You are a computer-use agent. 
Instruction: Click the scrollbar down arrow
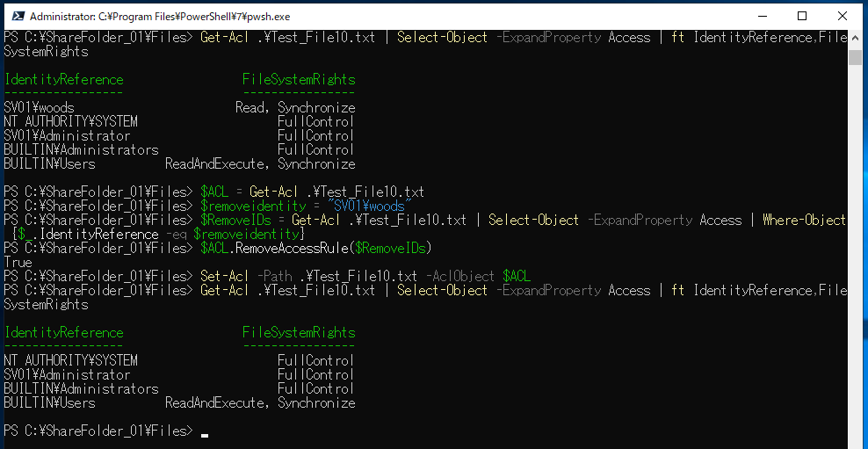click(855, 439)
